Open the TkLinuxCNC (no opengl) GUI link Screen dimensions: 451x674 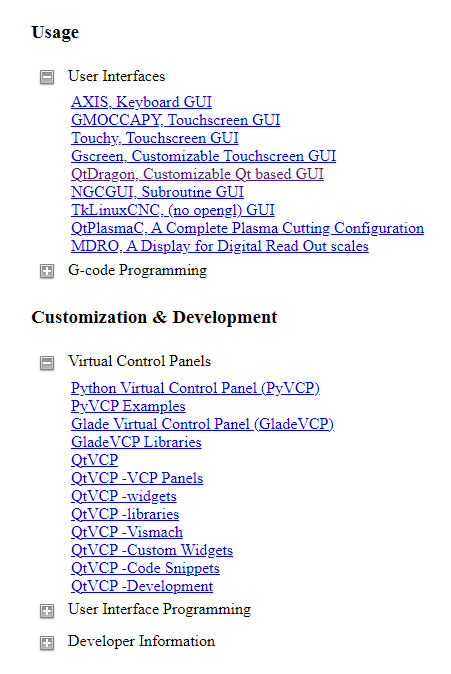[173, 210]
